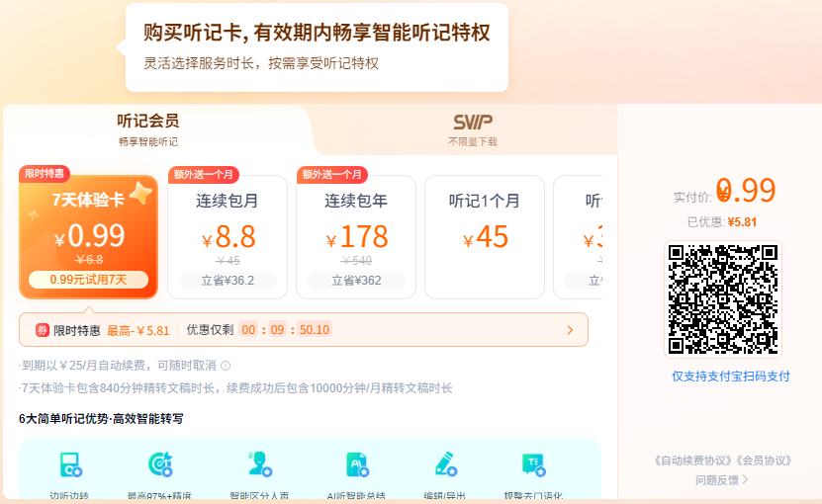Pick the 听记1个月 ¥45 plan
Viewport: 822px width, 504px height.
click(485, 237)
